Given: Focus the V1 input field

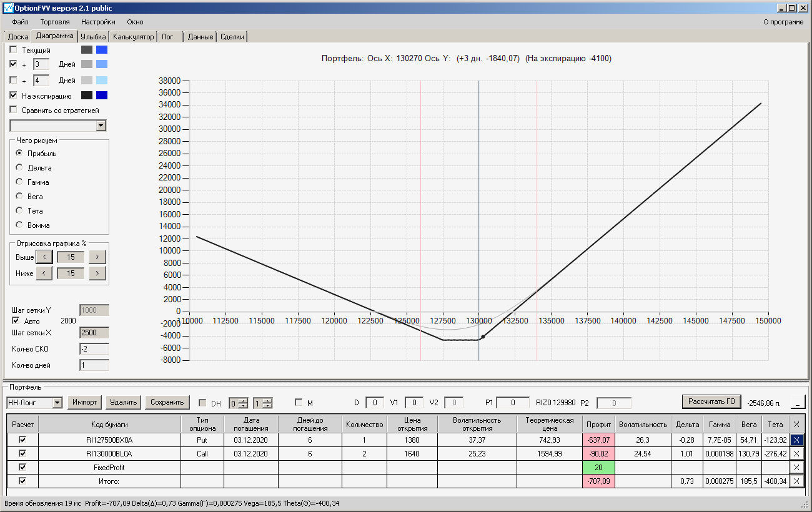Looking at the screenshot, I should 413,403.
